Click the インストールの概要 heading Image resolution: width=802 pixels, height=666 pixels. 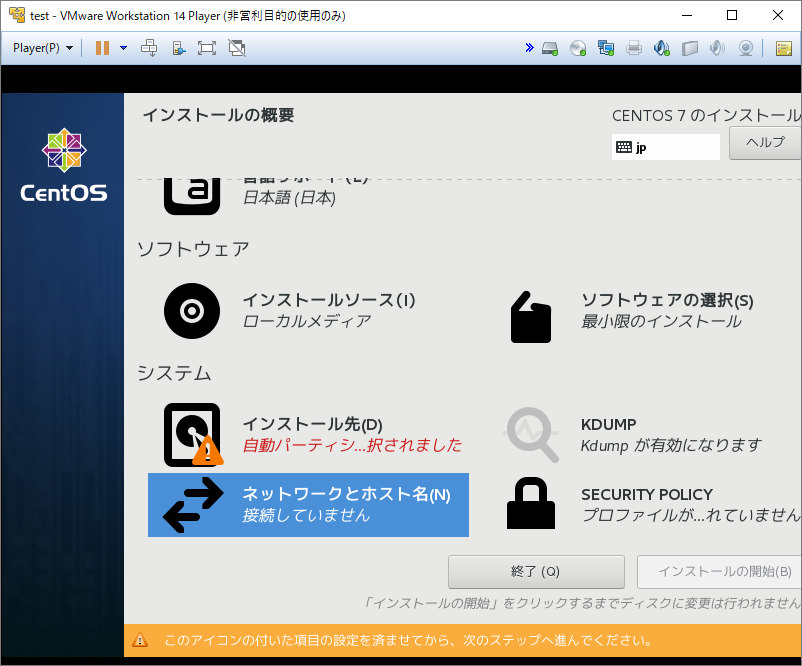218,115
